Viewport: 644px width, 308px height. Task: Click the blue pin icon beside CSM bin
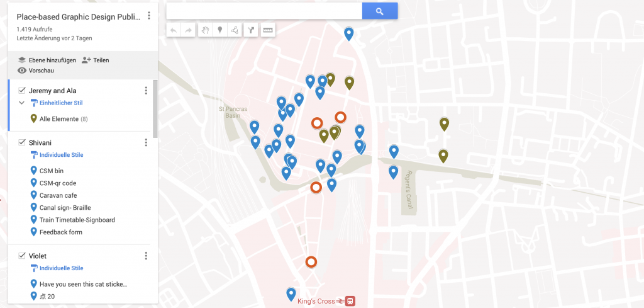[34, 170]
